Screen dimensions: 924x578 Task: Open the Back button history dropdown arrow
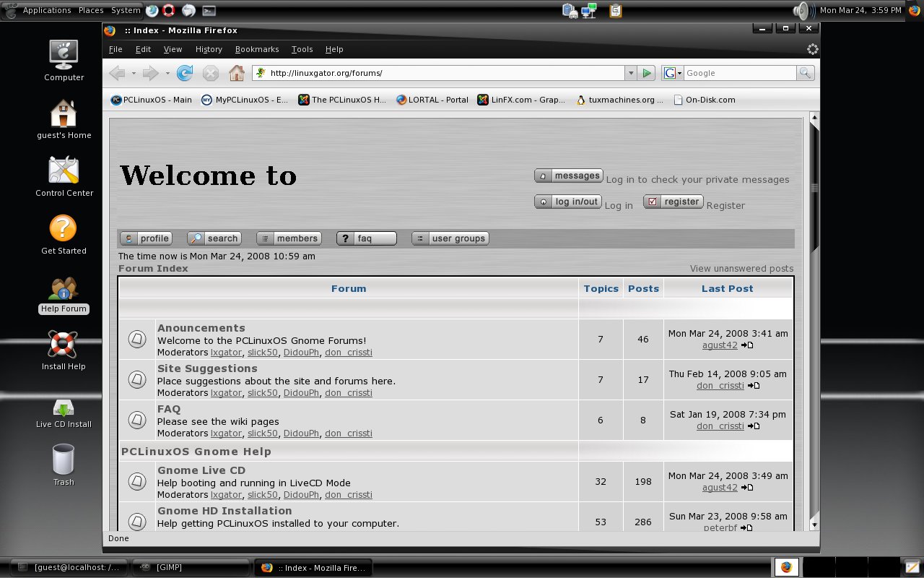(133, 73)
